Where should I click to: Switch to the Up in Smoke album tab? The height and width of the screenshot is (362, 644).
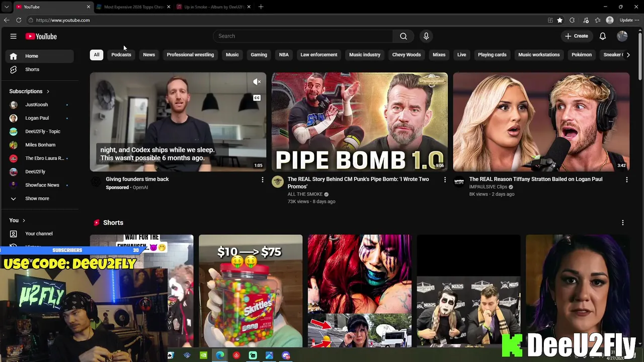(x=214, y=7)
